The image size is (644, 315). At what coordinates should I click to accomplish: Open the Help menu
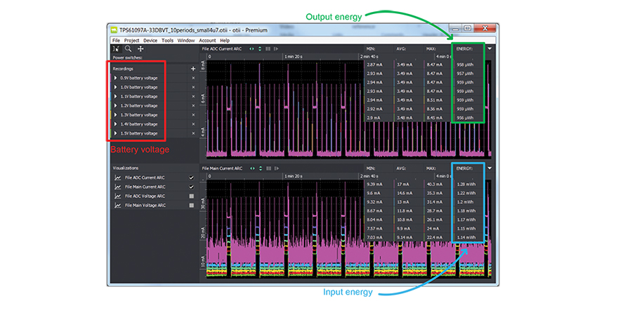pyautogui.click(x=225, y=41)
